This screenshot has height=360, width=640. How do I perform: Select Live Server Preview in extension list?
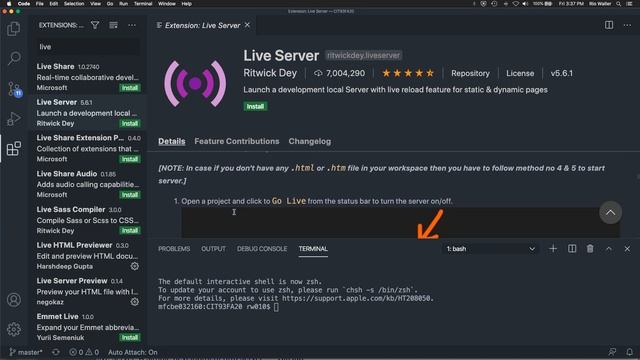coord(88,291)
